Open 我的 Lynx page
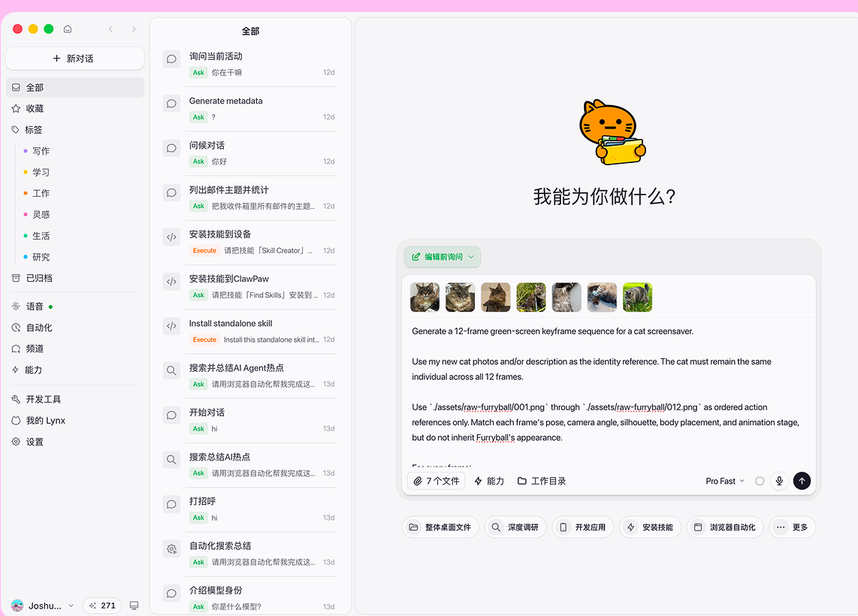 (x=75, y=420)
